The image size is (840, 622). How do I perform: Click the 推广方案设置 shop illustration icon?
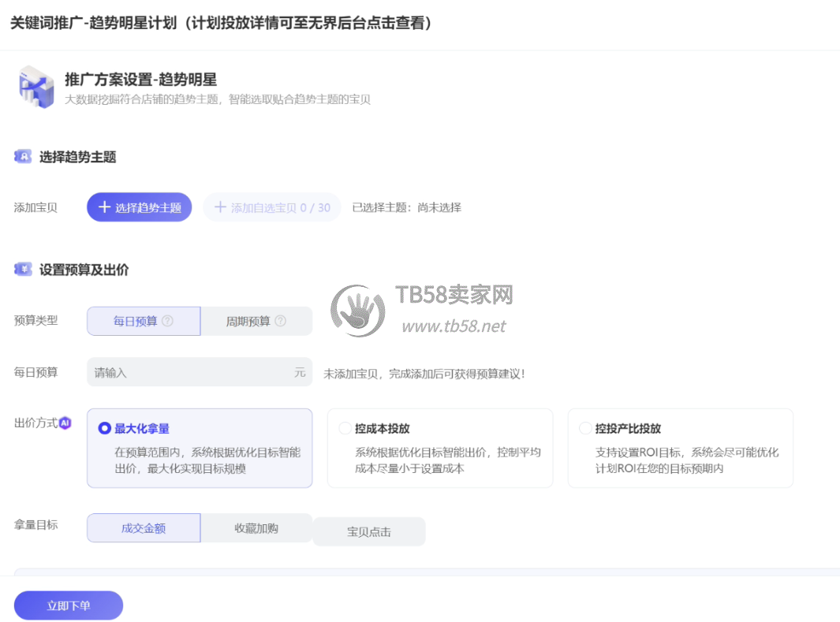click(x=36, y=87)
